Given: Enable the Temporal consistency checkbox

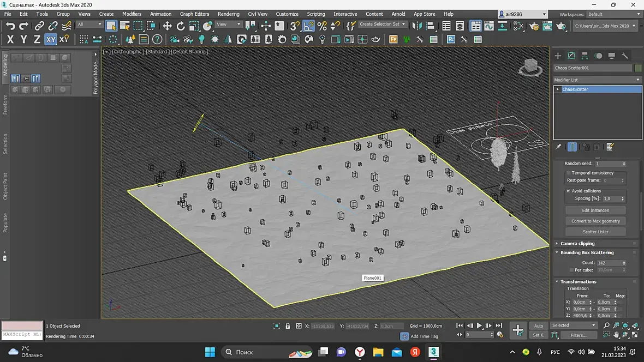Looking at the screenshot, I should coord(569,173).
